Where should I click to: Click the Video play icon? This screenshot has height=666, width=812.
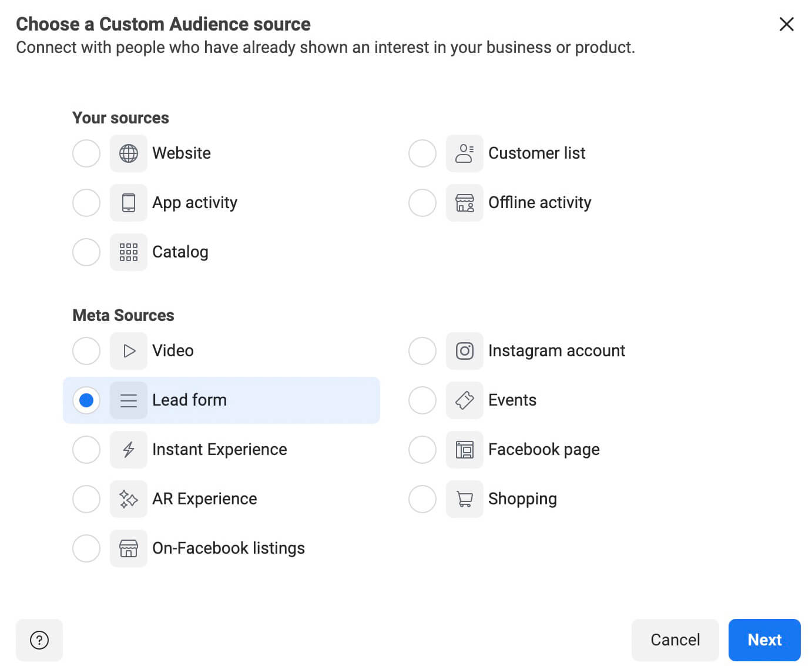[x=128, y=351]
